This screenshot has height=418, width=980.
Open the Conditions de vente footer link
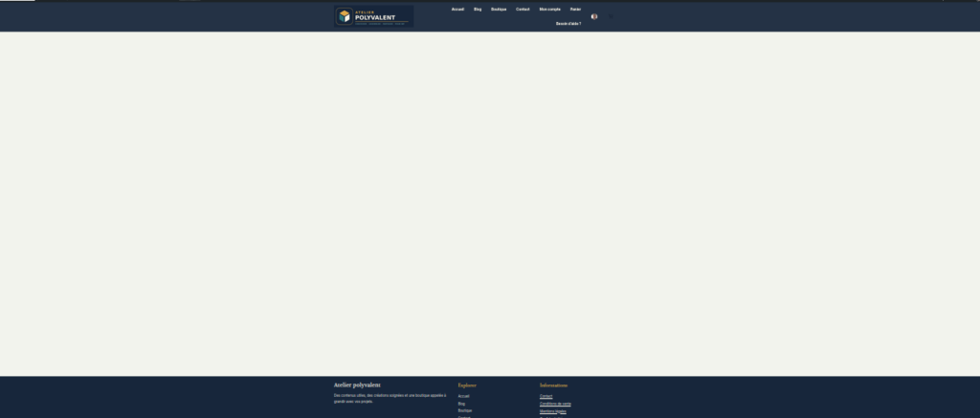pyautogui.click(x=556, y=404)
